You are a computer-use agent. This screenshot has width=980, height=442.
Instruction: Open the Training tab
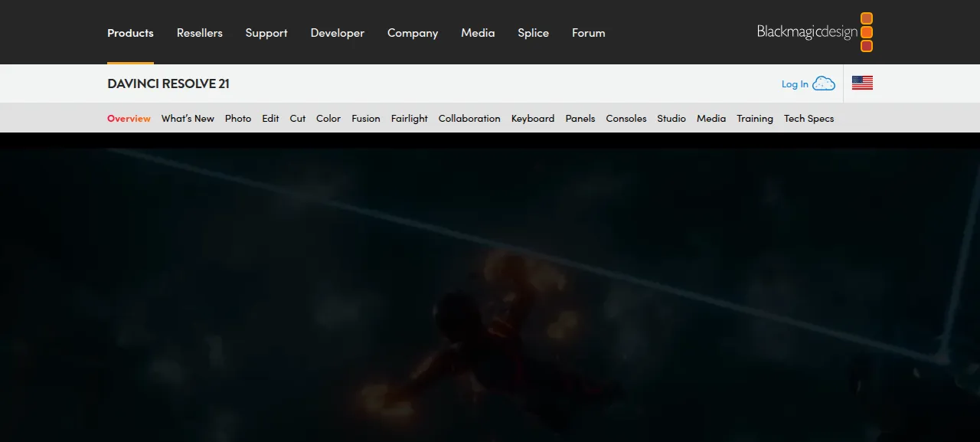[x=755, y=118]
